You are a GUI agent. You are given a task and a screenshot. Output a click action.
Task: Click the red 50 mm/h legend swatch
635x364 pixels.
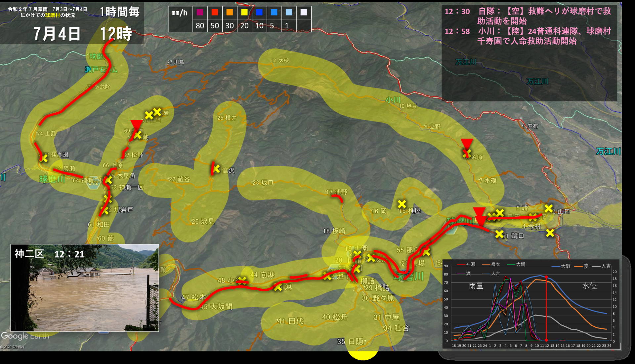[x=215, y=13]
